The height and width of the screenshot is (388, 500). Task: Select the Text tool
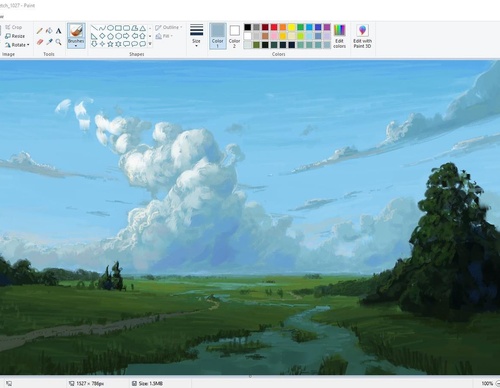pos(58,31)
